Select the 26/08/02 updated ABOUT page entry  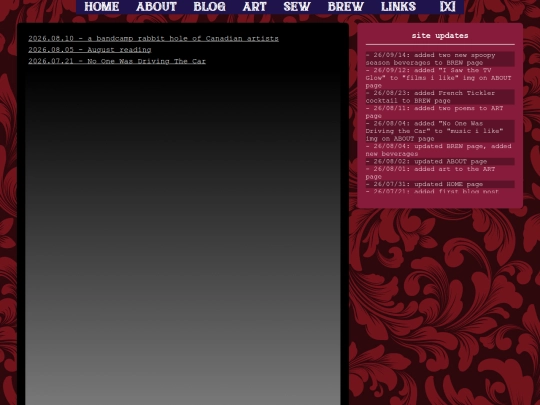pos(440,162)
